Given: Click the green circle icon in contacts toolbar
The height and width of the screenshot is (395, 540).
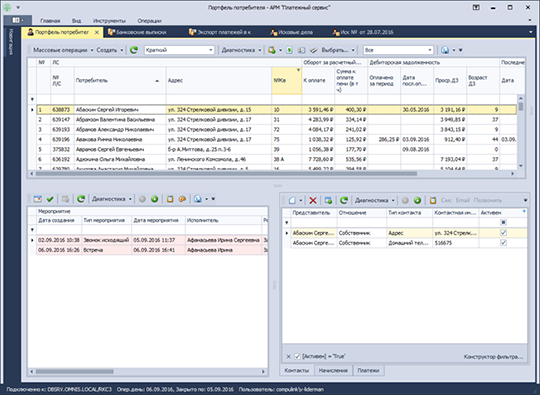Looking at the screenshot, I should pyautogui.click(x=417, y=200).
